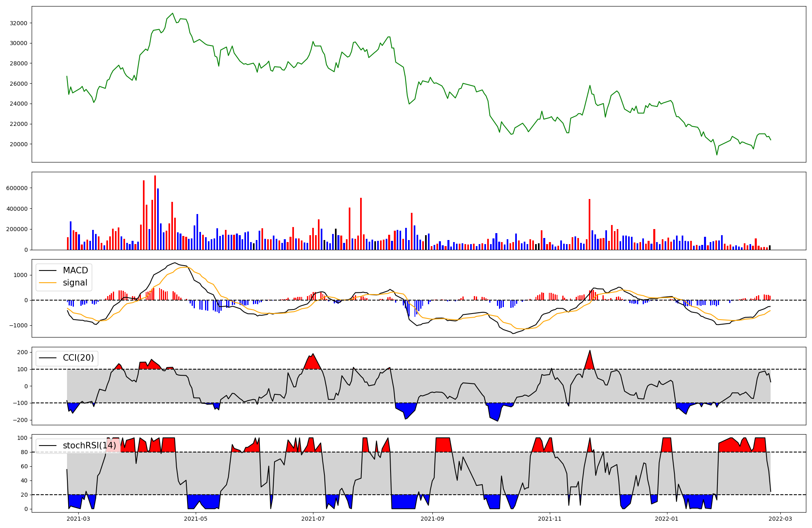
Task: Click the CCI(20) legend entry
Action: tap(78, 358)
